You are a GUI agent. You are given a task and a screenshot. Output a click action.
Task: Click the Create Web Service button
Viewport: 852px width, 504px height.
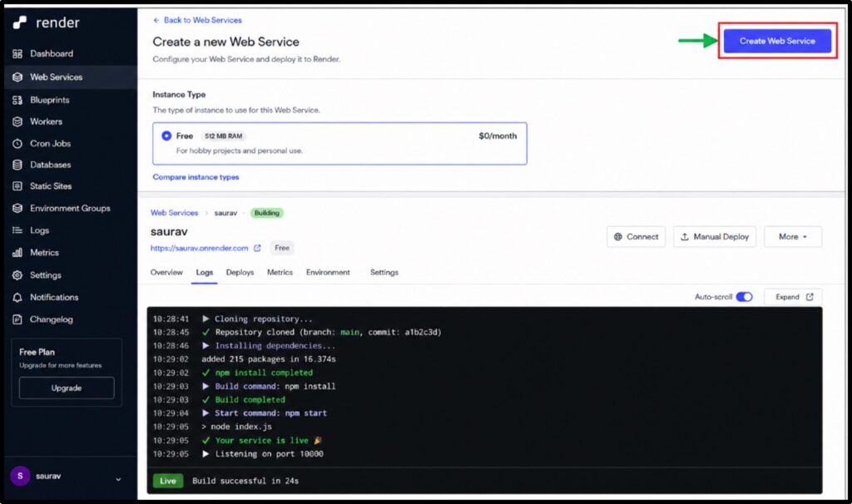click(777, 41)
